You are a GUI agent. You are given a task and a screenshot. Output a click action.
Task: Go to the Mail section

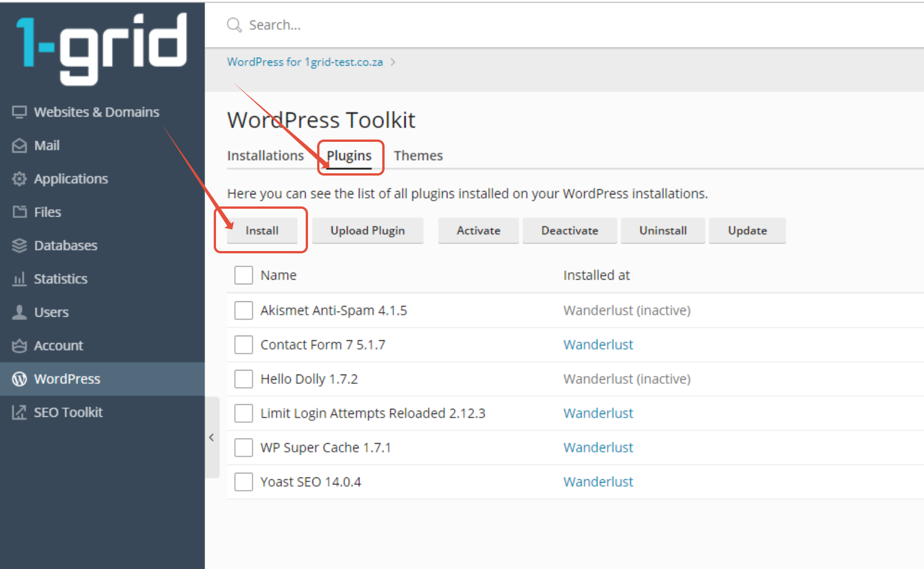tap(102, 146)
